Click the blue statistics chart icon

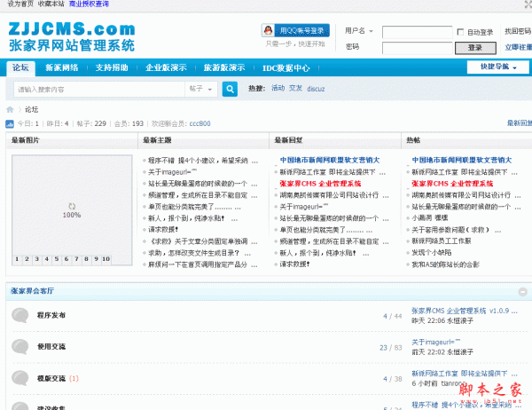10,124
